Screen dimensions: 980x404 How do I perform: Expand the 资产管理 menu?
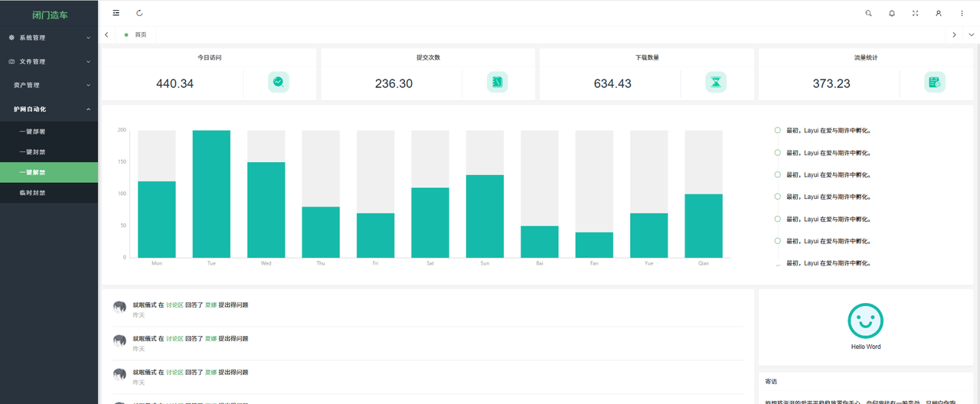pyautogui.click(x=49, y=85)
